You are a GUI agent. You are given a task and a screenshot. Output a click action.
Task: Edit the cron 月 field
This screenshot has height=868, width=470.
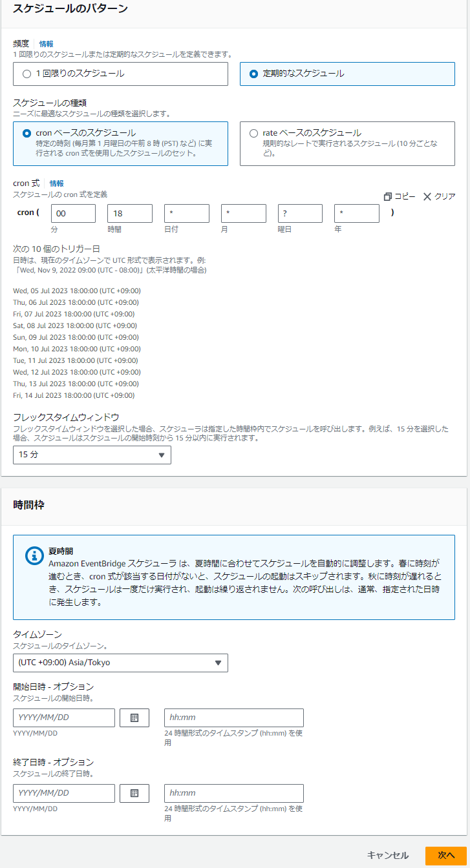click(x=244, y=213)
